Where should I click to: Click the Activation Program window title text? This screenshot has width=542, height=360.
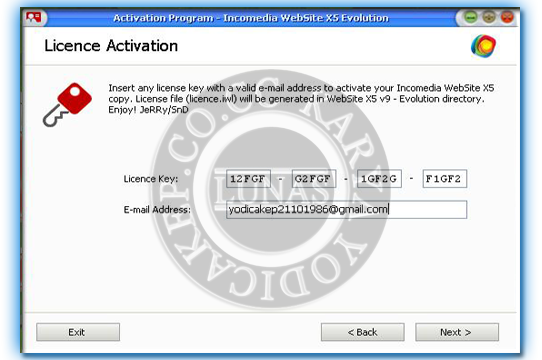pos(251,18)
